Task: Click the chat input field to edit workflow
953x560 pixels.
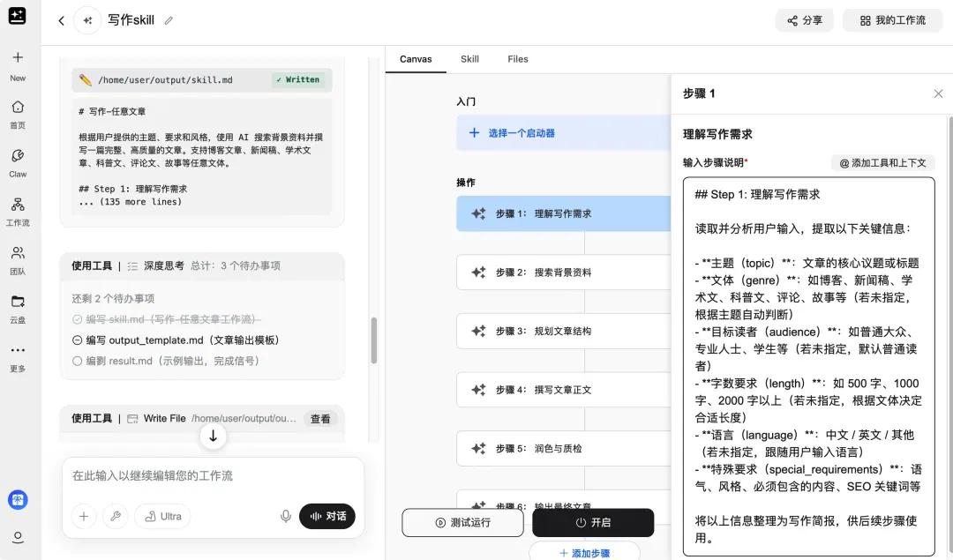Action: click(x=213, y=475)
